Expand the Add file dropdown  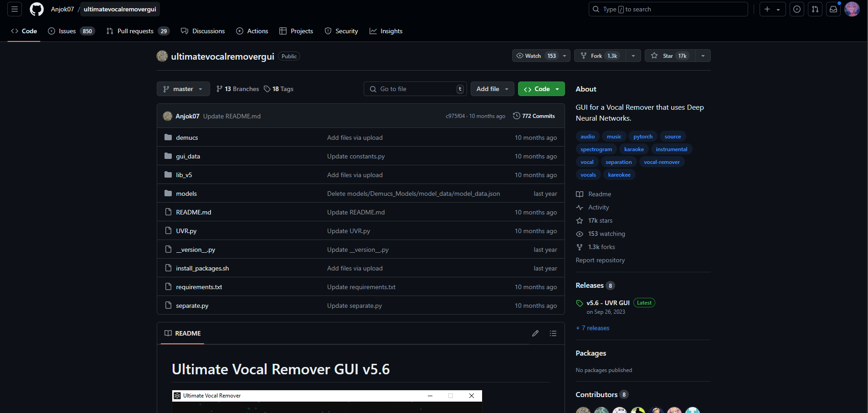[x=493, y=89]
